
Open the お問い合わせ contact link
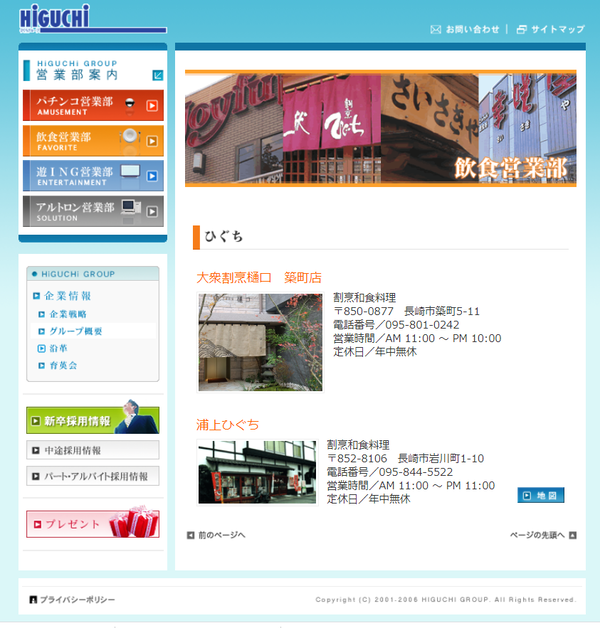pos(472,29)
